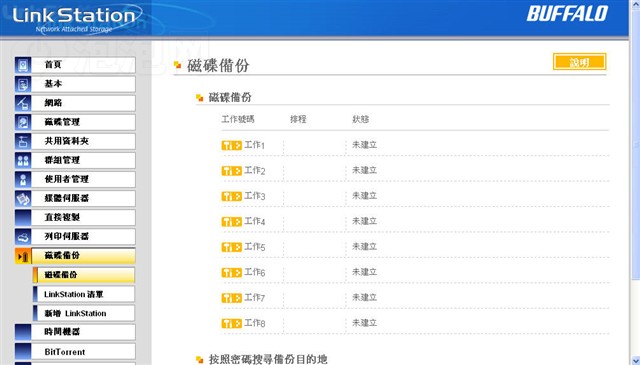Click the 按照密碼搜尋備份目的地 section heading
Screen dimensions: 640x365
[x=268, y=359]
